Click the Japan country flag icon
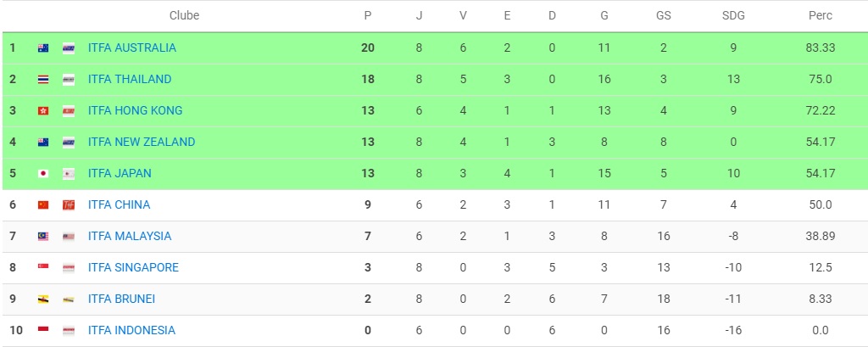This screenshot has height=347, width=868. 43,174
